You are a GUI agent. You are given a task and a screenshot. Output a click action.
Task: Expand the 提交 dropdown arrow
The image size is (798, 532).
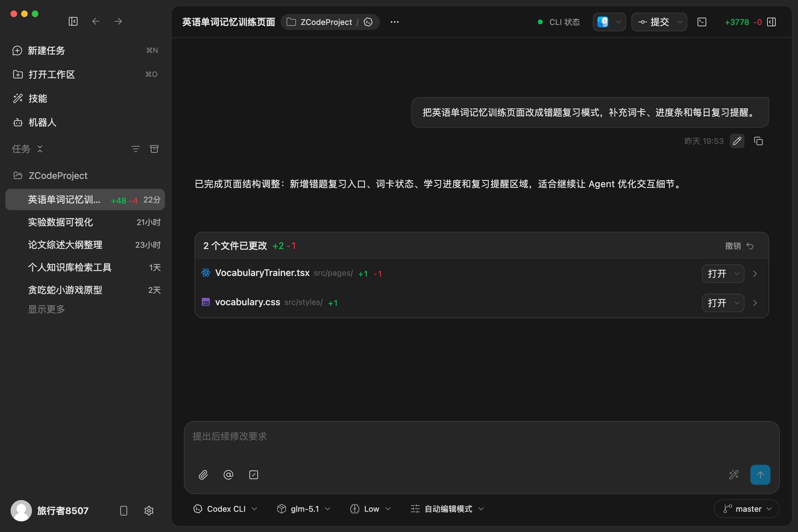point(680,22)
